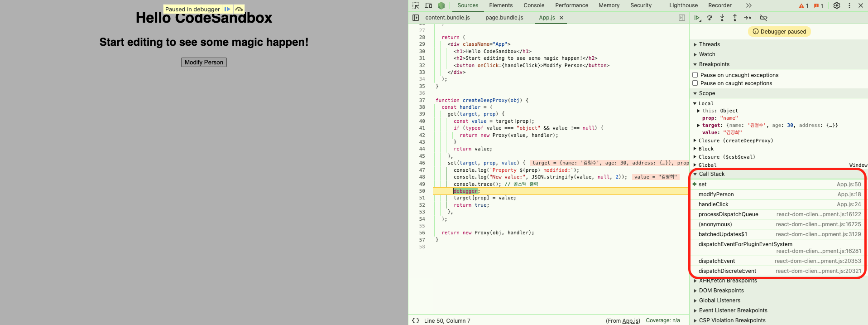Expand the target object in scope
Screen dimensions: 868x325
click(x=698, y=125)
